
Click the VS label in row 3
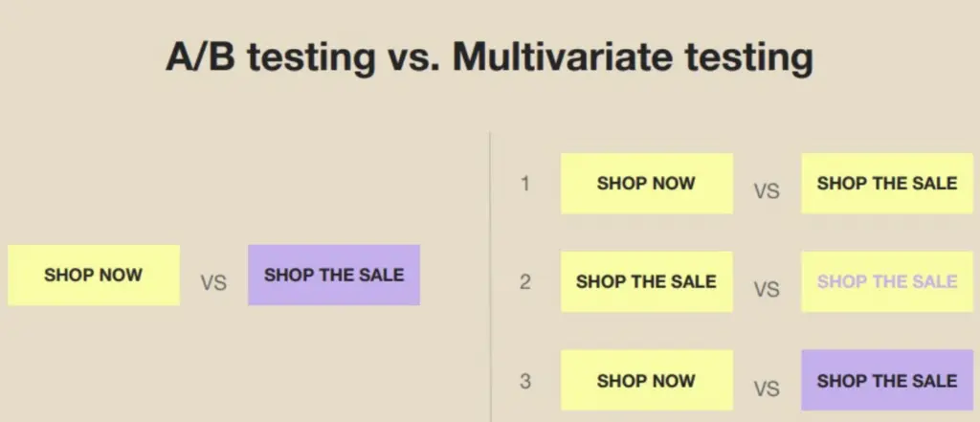(767, 389)
